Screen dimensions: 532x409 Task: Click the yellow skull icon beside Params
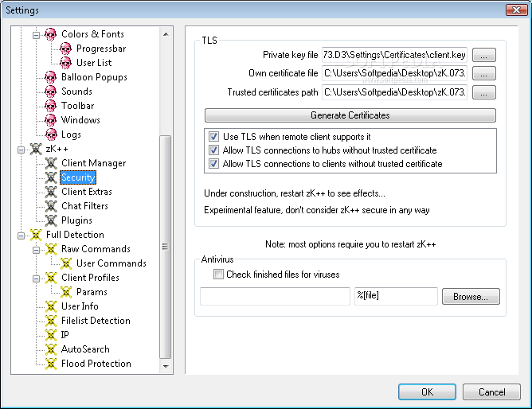tap(66, 292)
